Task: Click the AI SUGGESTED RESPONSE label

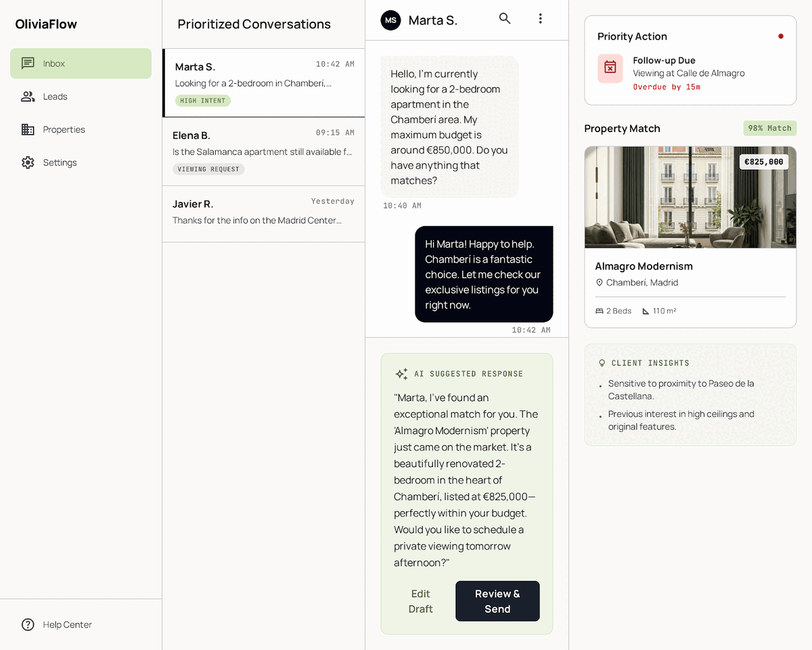Action: pyautogui.click(x=468, y=374)
